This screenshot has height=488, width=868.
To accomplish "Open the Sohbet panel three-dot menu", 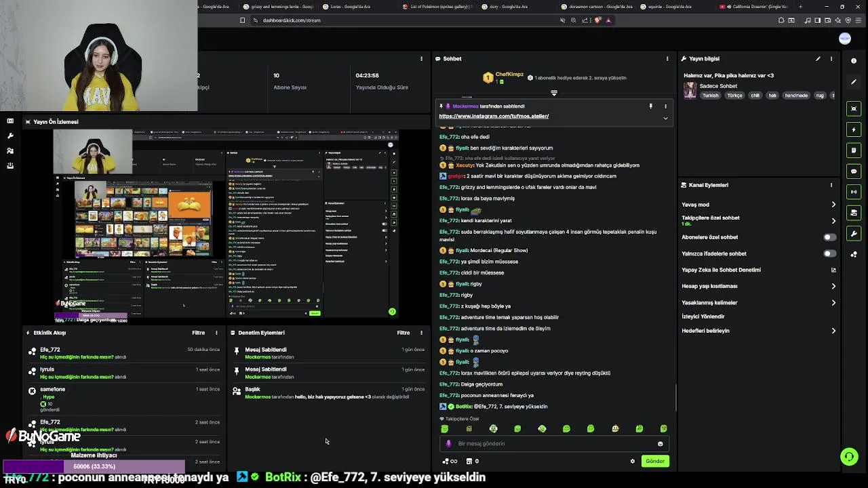I will point(667,59).
